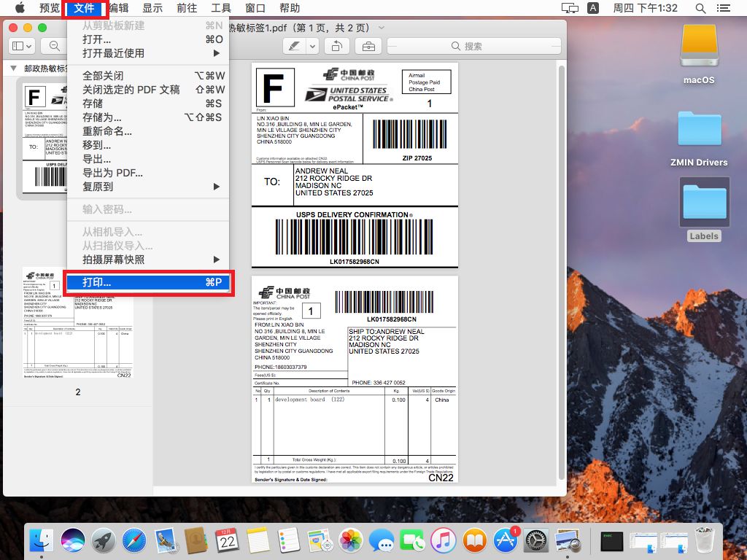
Task: Open the 文件 menu in menu bar
Action: click(85, 8)
